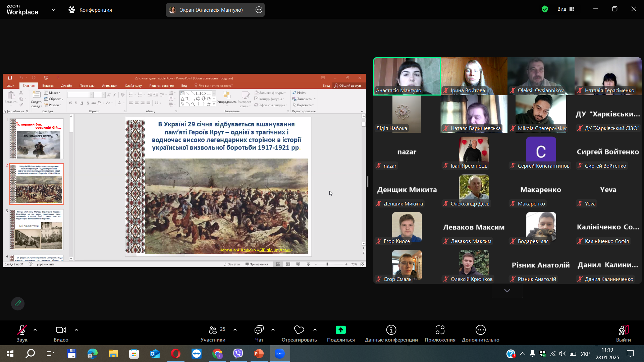Toggle underline (Ч) formatting
Viewport: 644px width, 362px height.
82,103
